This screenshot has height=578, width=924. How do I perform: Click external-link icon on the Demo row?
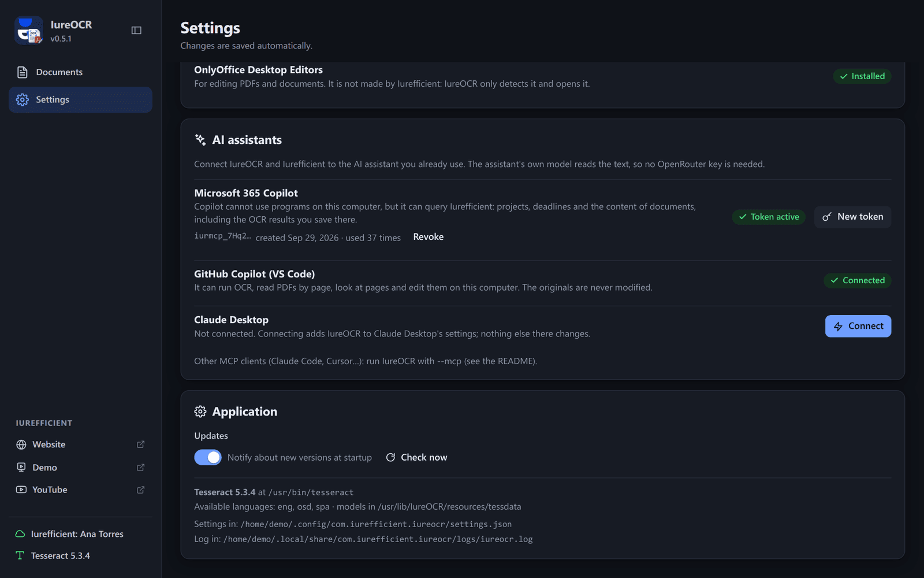(140, 467)
